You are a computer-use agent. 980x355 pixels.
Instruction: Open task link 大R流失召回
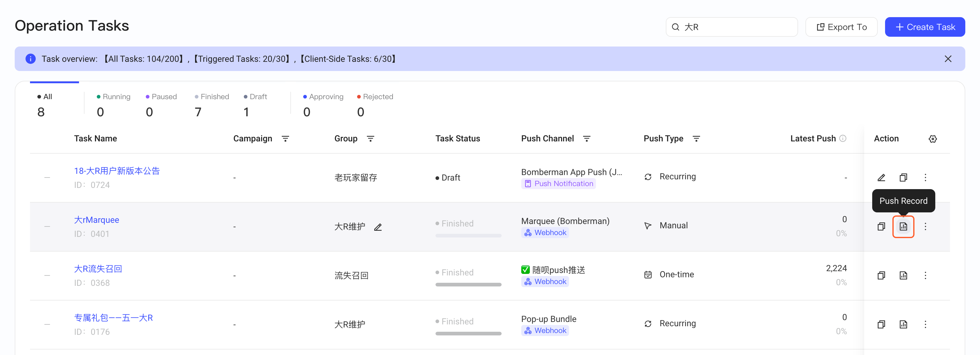[x=98, y=269]
